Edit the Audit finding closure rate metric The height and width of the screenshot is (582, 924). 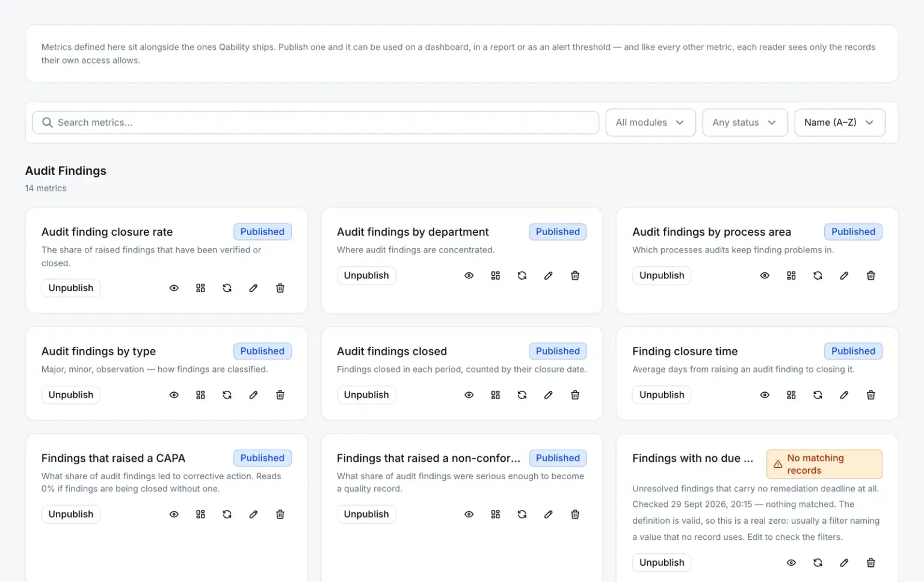(253, 288)
